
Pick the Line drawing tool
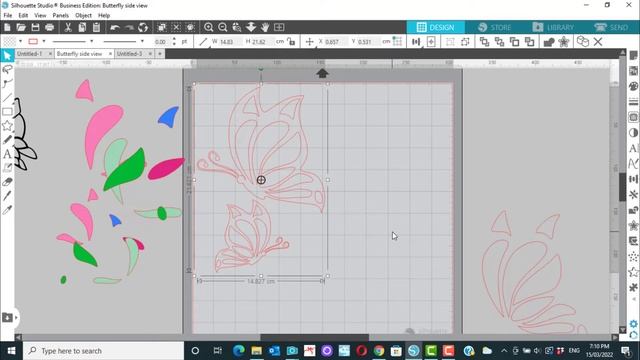[x=7, y=98]
